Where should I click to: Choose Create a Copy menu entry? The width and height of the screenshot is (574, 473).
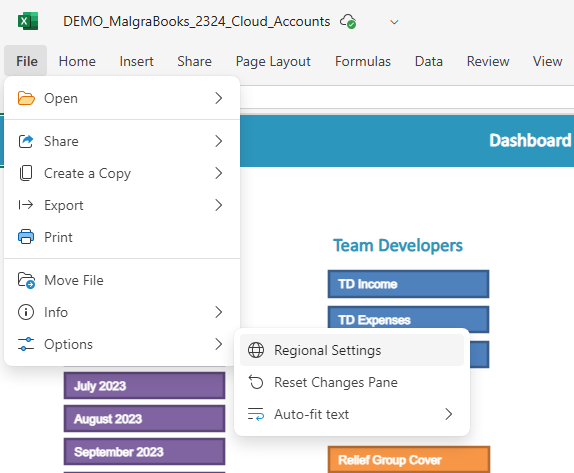[122, 173]
